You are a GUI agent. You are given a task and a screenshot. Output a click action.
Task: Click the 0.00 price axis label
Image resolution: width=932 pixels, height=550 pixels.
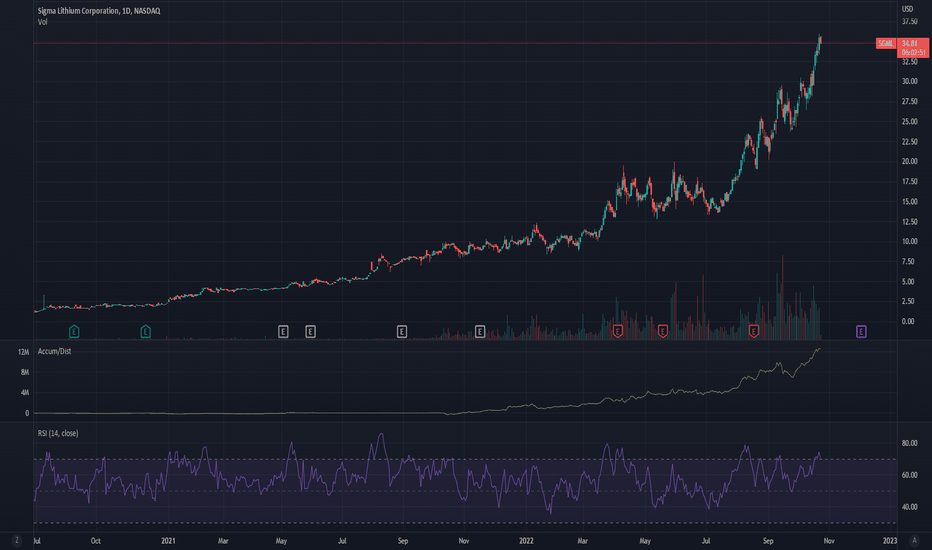908,321
